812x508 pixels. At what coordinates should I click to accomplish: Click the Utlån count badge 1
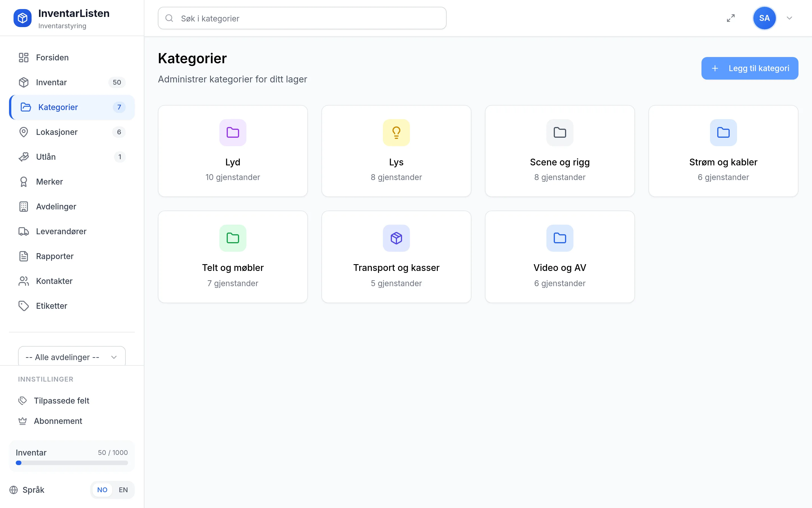(x=120, y=157)
